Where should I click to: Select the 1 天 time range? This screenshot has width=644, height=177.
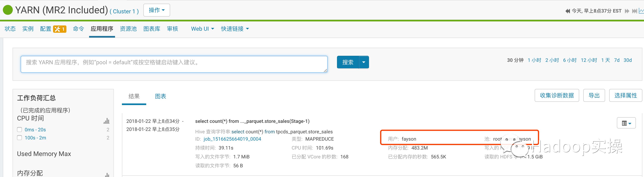(606, 60)
